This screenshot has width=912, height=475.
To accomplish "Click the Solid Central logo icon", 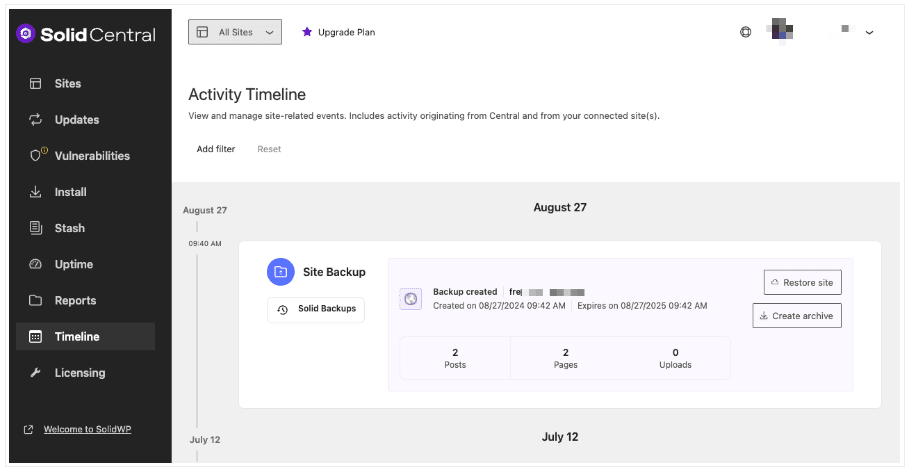I will [x=26, y=34].
